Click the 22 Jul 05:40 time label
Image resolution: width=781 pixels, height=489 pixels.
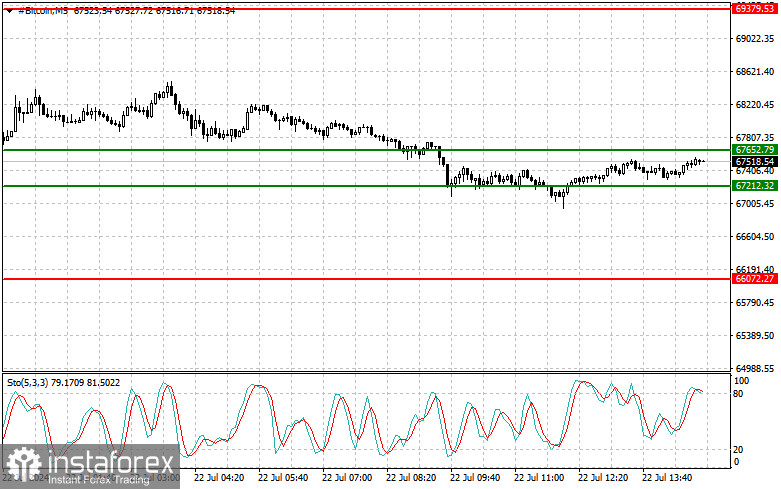283,478
